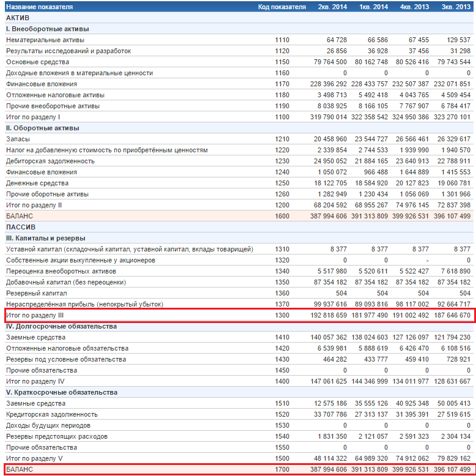Click the 'Кредиторская задолженность' row label
This screenshot has height=476, width=476.
coord(52,414)
